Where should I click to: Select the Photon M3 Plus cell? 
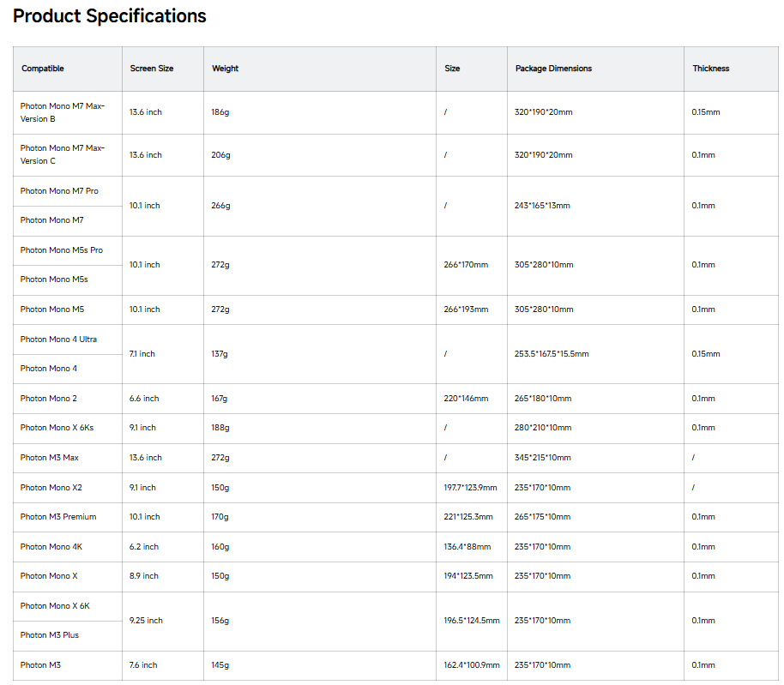click(x=50, y=635)
